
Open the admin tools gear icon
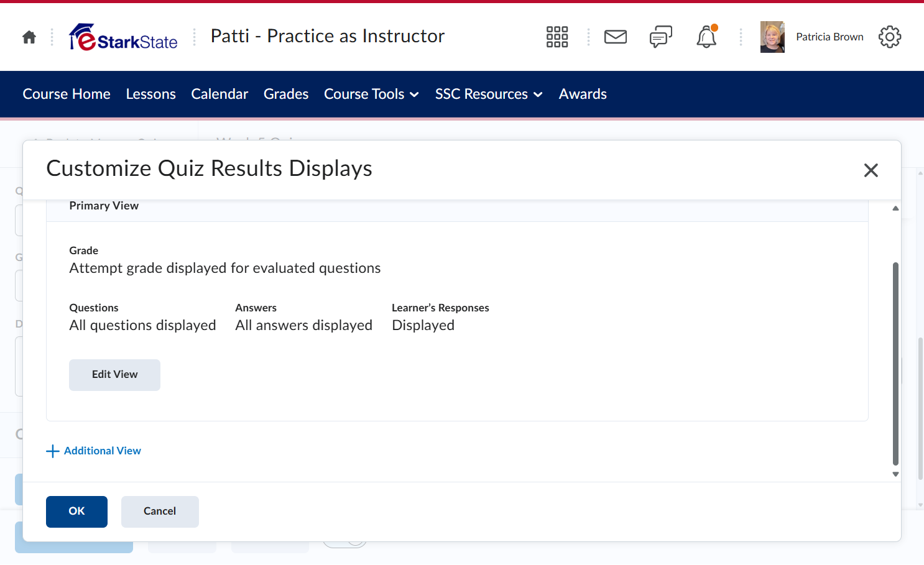[890, 37]
